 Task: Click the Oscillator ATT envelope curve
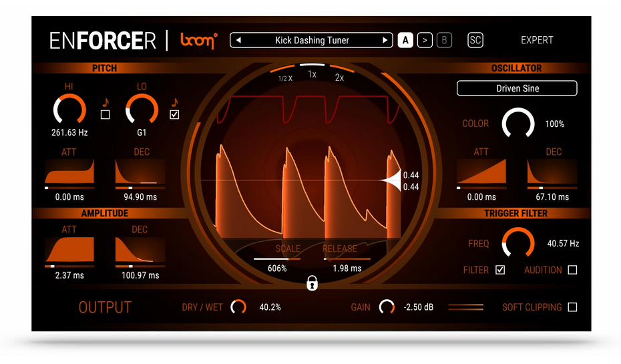tap(481, 171)
